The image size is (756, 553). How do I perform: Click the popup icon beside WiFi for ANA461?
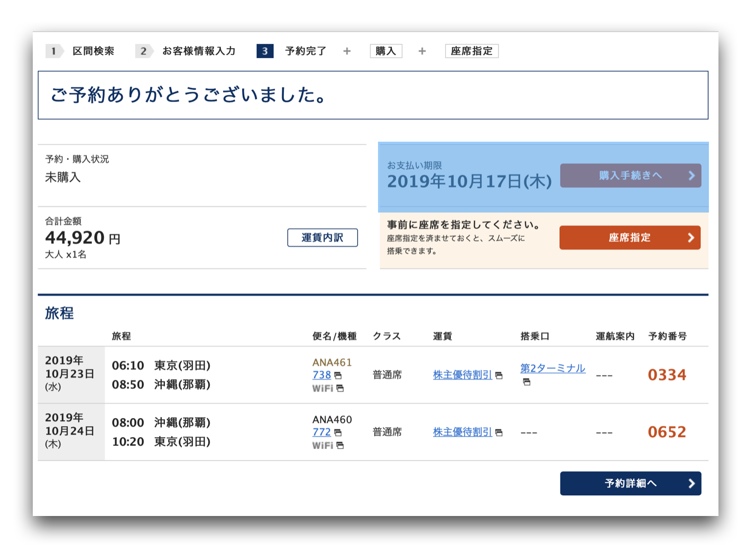click(x=340, y=389)
